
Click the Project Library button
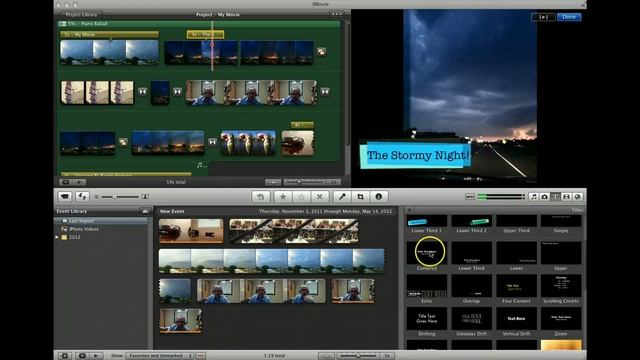pyautogui.click(x=80, y=15)
